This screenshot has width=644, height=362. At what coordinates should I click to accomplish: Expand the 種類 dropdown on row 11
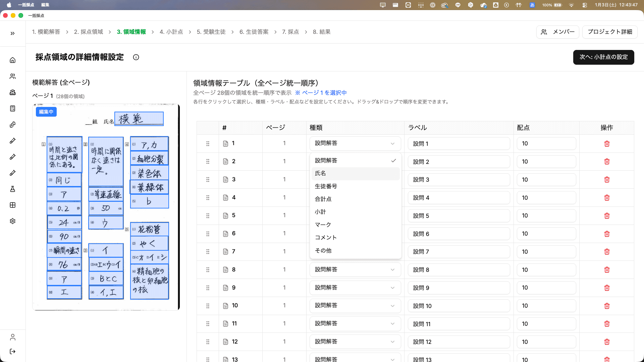[x=355, y=323]
